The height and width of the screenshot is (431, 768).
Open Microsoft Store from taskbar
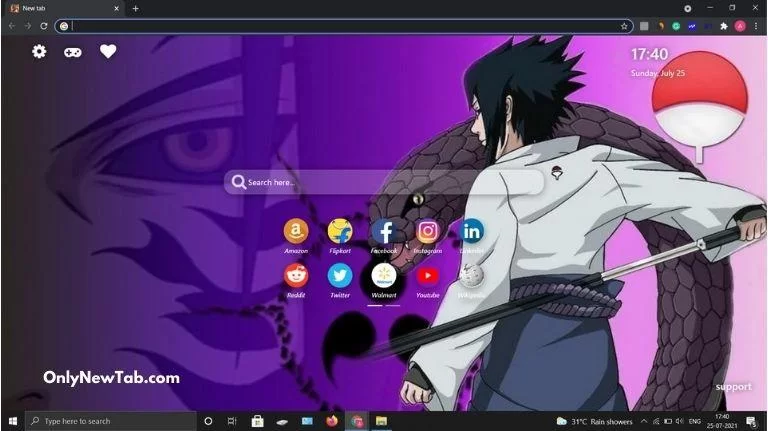pos(258,421)
